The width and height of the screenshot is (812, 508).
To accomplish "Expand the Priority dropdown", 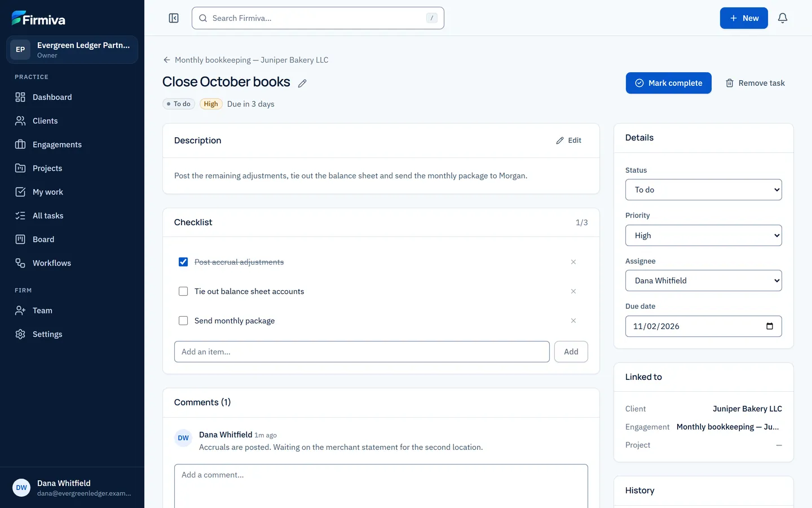I will click(704, 235).
